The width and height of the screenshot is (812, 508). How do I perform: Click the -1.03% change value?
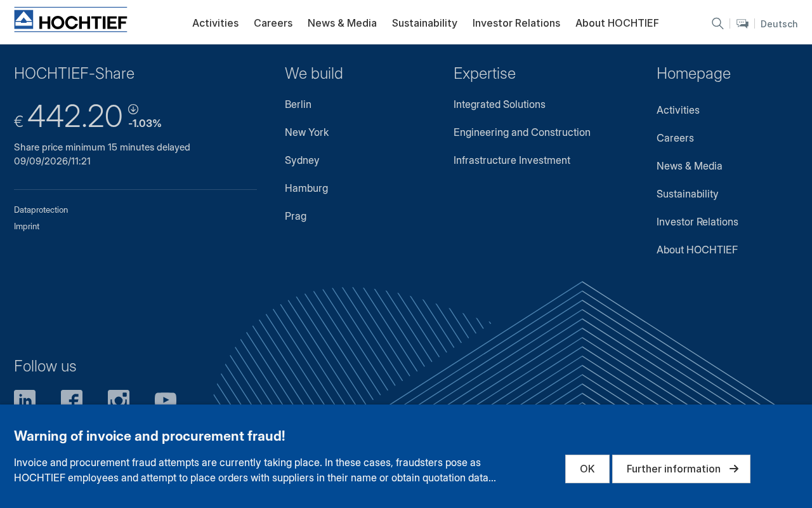pos(145,124)
